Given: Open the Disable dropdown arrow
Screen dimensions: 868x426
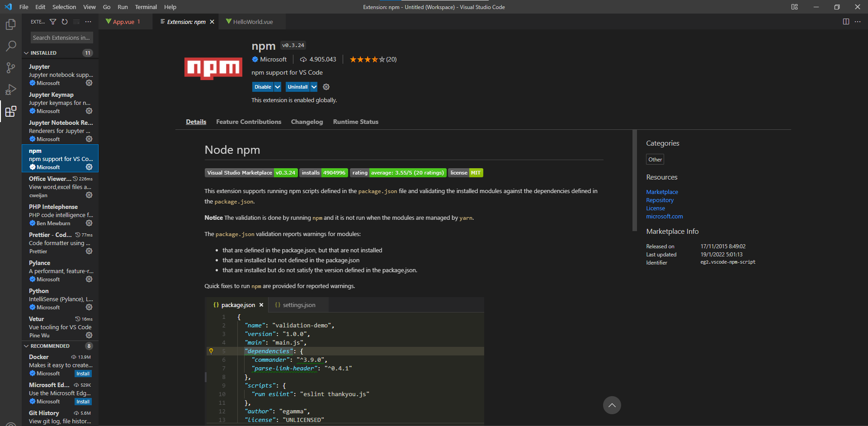Looking at the screenshot, I should [x=278, y=86].
